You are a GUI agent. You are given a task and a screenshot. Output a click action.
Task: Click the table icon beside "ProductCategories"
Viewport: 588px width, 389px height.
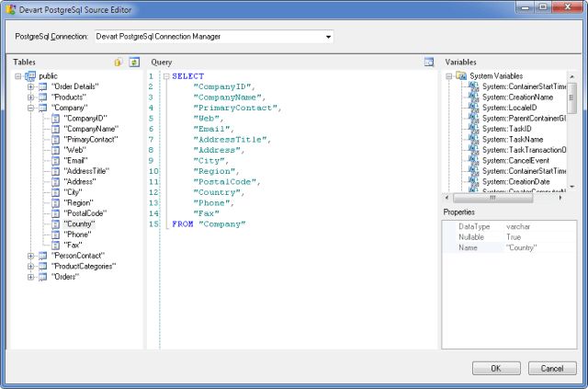[x=43, y=266]
